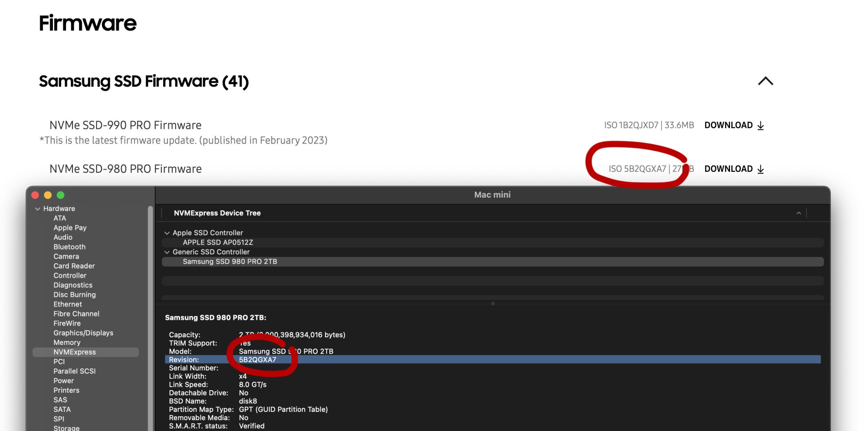Click the Mac mini window title
Viewport: 868px width, 431px height.
(x=492, y=195)
